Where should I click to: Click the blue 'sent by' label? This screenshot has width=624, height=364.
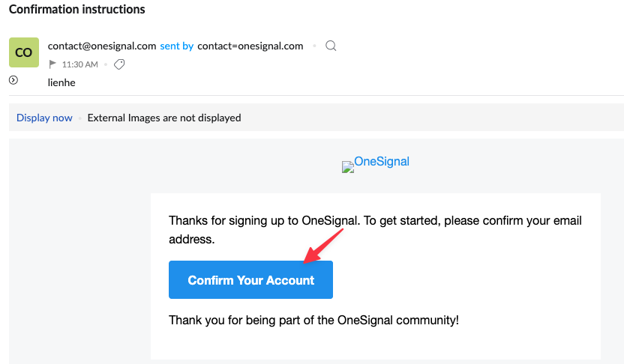pos(177,46)
